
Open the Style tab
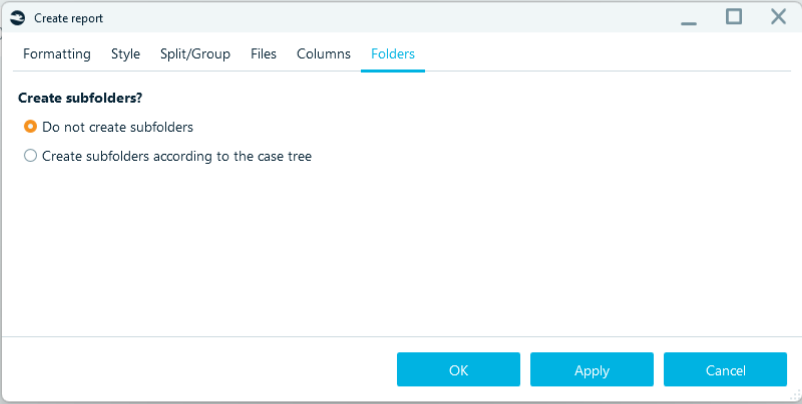(x=125, y=54)
